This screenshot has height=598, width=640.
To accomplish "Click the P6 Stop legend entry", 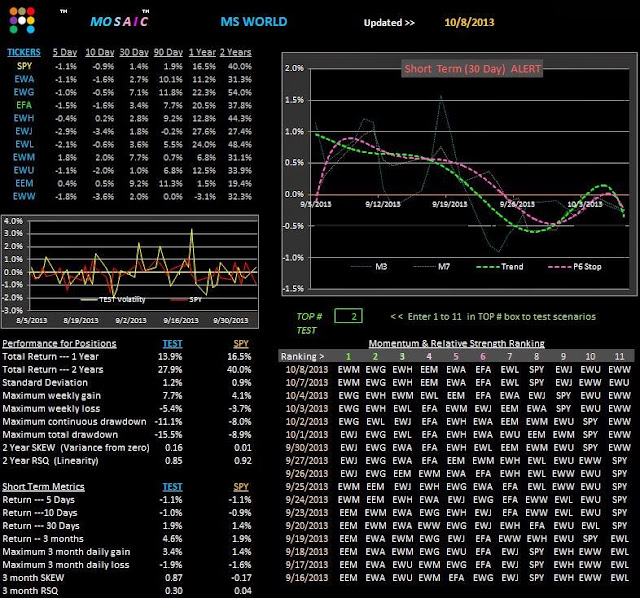I will pyautogui.click(x=575, y=267).
